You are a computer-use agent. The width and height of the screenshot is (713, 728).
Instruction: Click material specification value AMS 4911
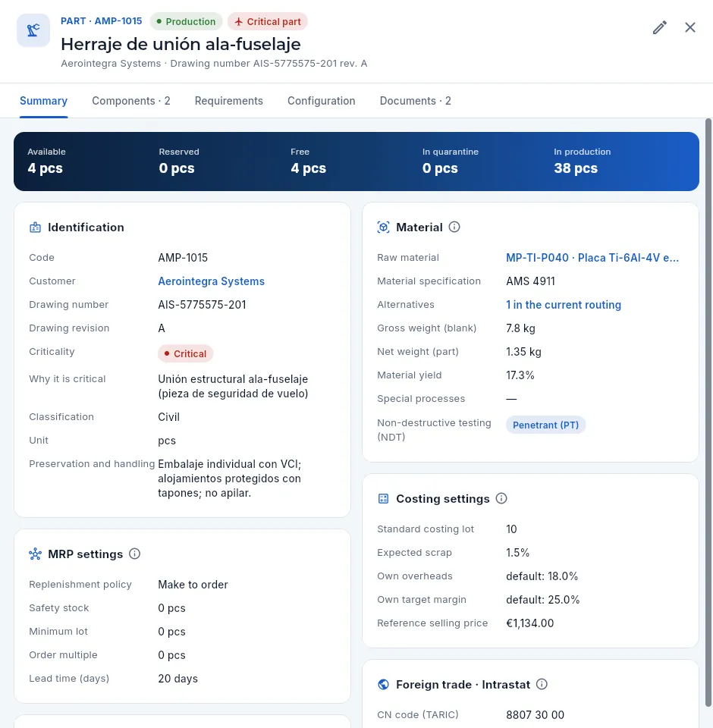[530, 281]
